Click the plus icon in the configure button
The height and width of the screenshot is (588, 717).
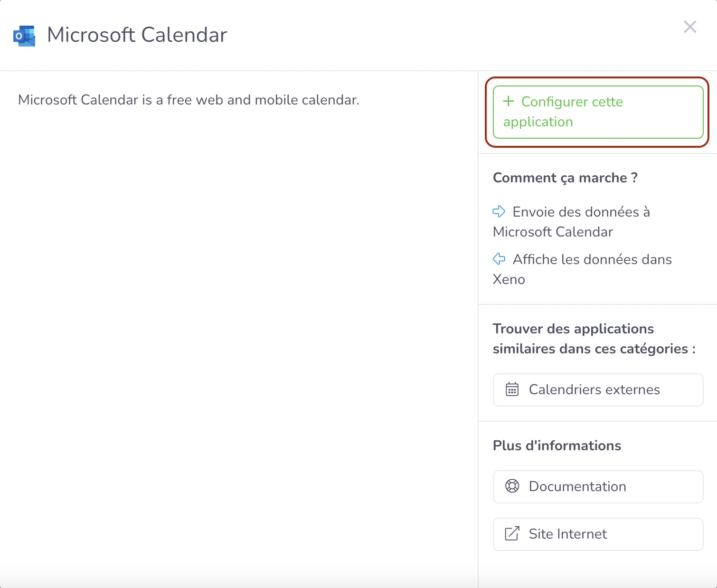point(509,101)
